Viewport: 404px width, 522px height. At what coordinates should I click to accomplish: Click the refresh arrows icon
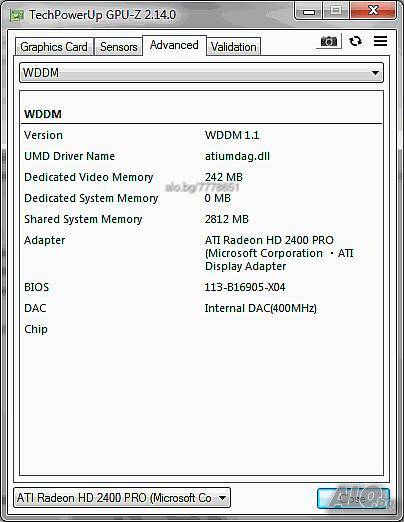click(355, 41)
